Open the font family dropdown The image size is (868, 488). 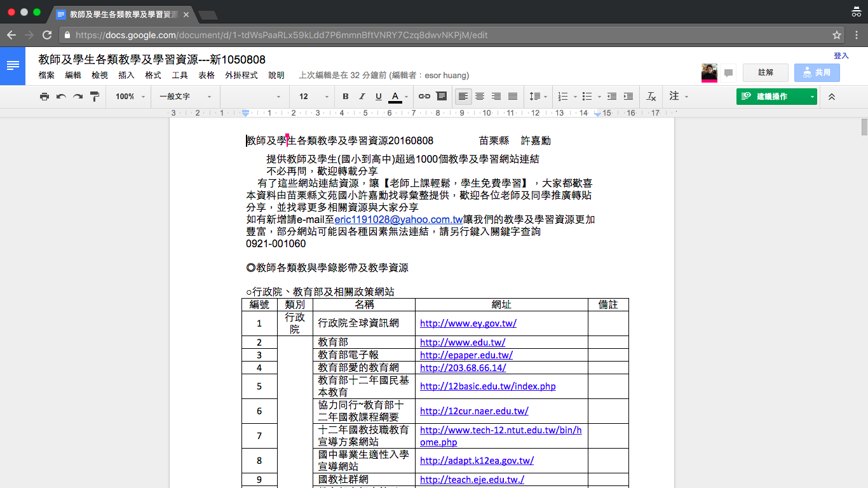pyautogui.click(x=254, y=97)
